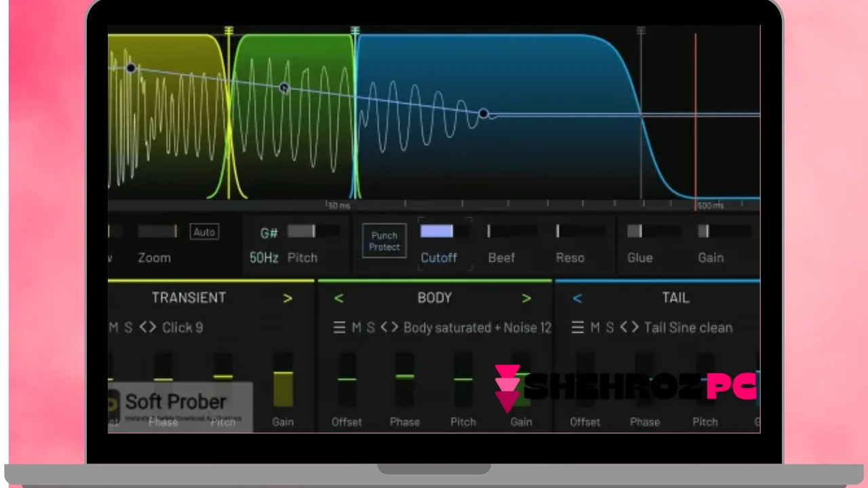Screen dimensions: 868x488
Task: Click the Transient Gain vertical fader
Action: (283, 380)
